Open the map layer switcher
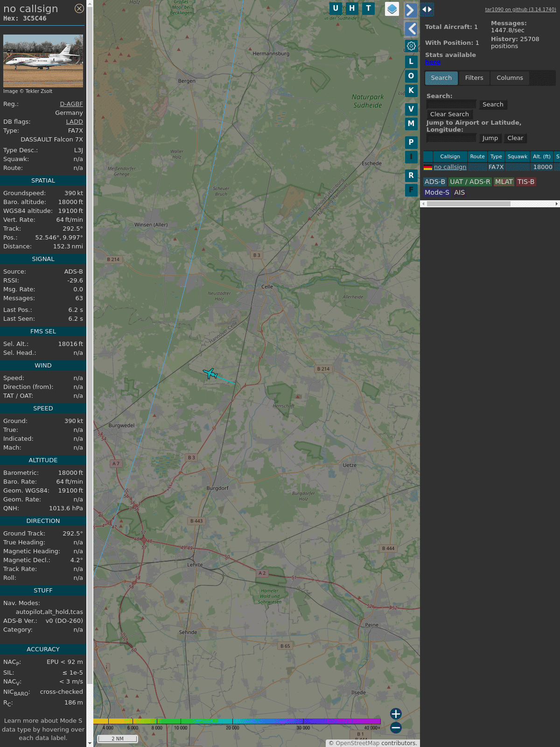 [x=392, y=9]
